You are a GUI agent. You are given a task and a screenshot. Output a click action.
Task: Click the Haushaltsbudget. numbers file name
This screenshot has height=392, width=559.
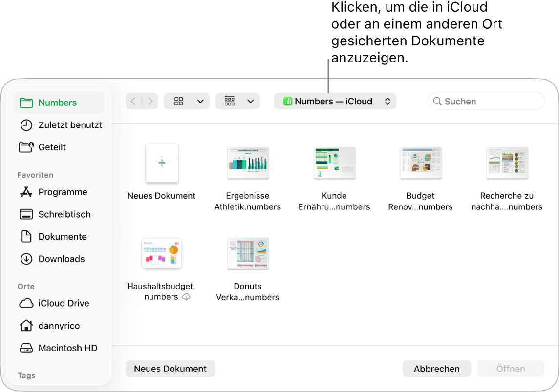(161, 291)
